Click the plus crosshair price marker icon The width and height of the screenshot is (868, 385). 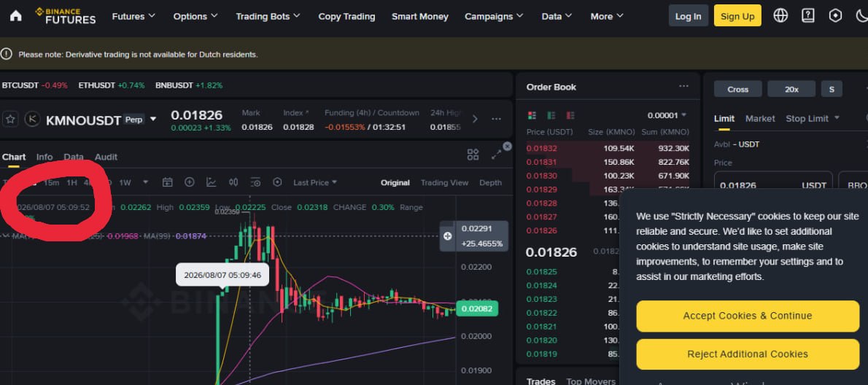(448, 236)
